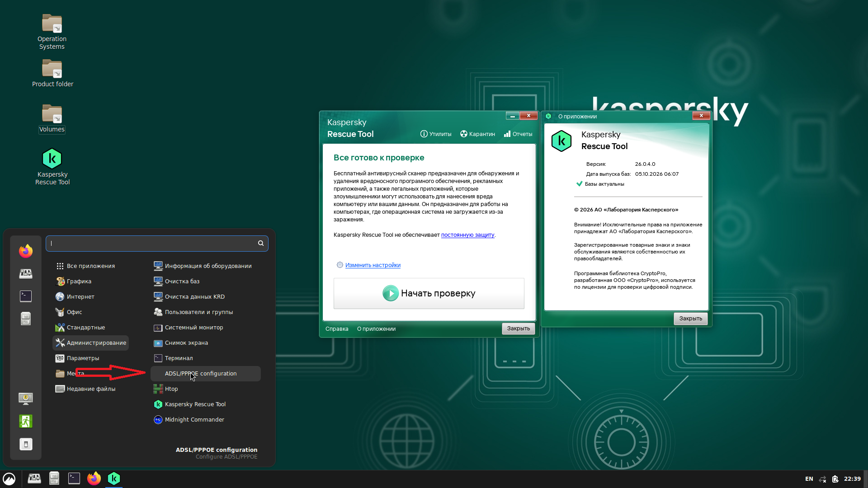
Task: Click the network status tray icon
Action: click(x=822, y=479)
